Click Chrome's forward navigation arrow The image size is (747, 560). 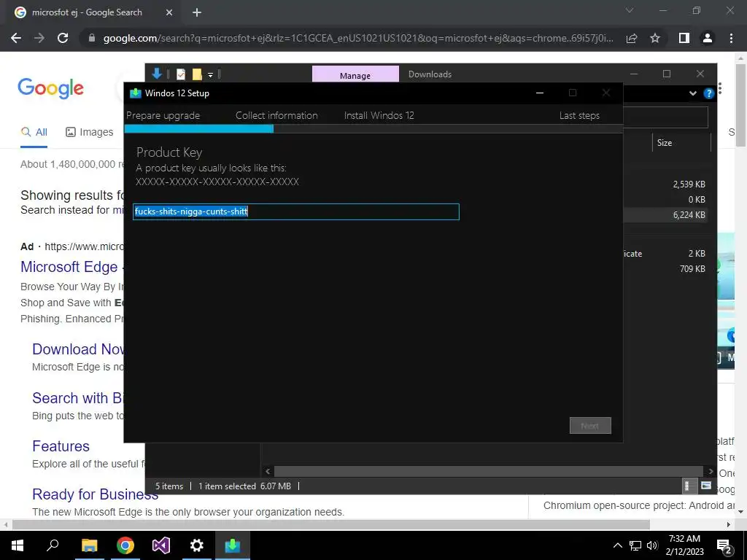(39, 38)
